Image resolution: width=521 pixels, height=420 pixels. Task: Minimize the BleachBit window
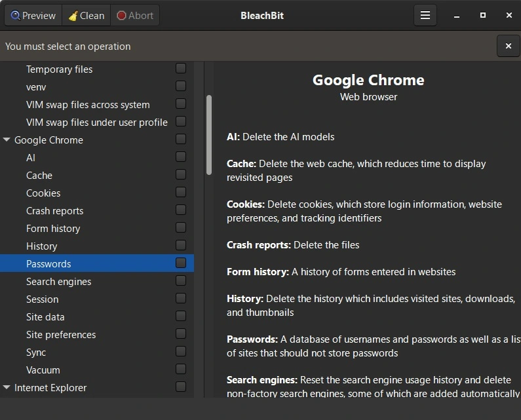[x=457, y=16]
